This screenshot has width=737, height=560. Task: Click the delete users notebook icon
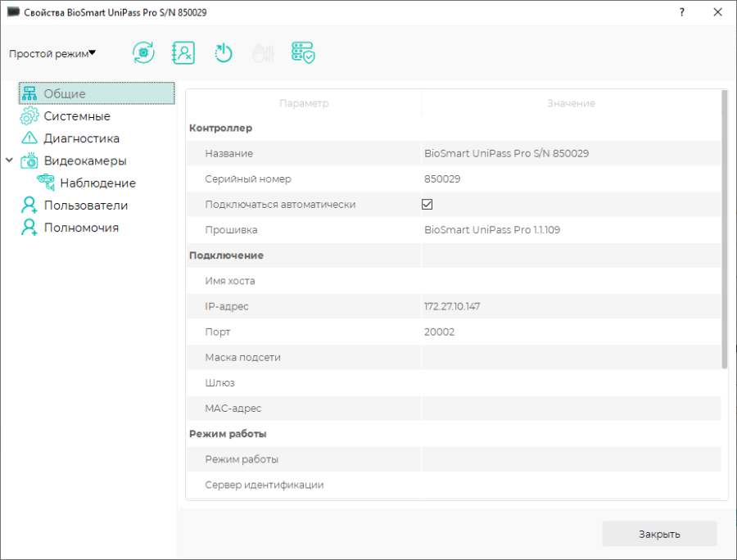183,52
